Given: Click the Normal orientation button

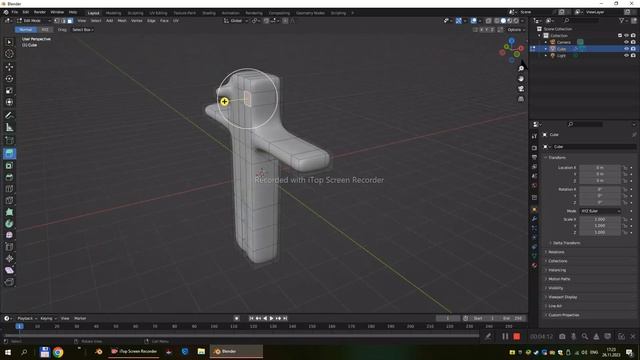Looking at the screenshot, I should pos(26,29).
